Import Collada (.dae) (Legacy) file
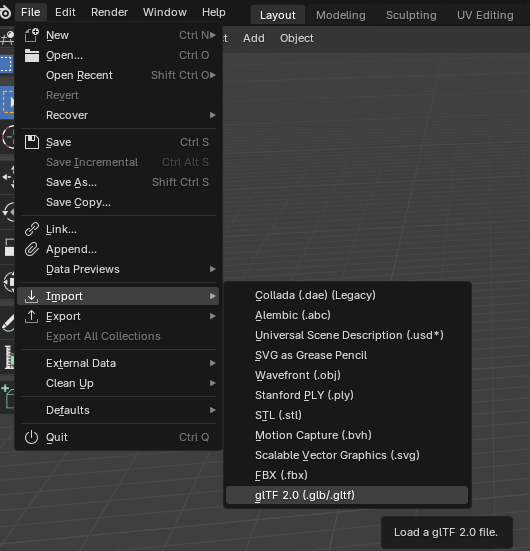 [347, 295]
